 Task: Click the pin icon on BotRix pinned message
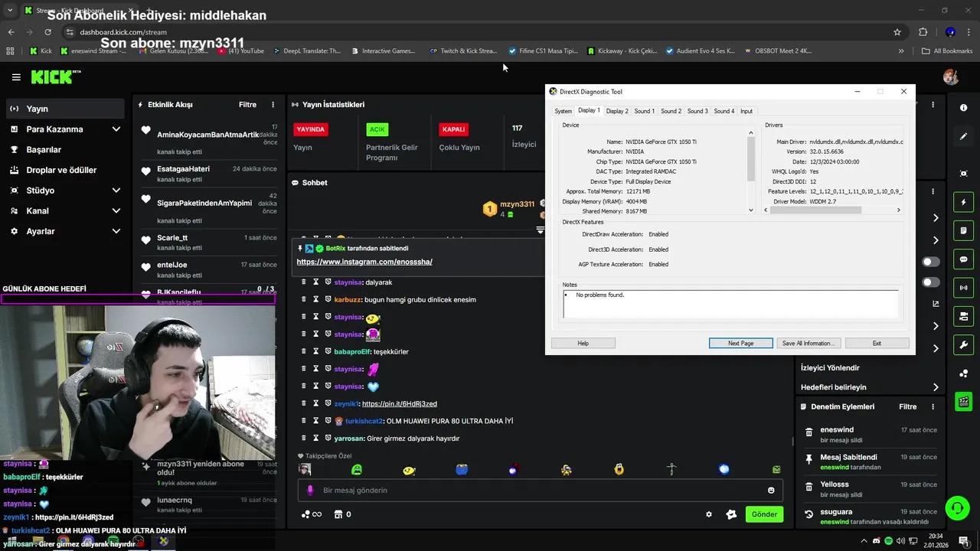point(300,249)
